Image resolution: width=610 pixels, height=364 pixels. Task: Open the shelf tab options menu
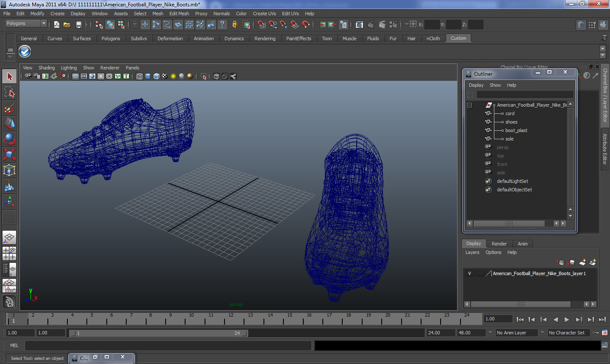click(11, 57)
